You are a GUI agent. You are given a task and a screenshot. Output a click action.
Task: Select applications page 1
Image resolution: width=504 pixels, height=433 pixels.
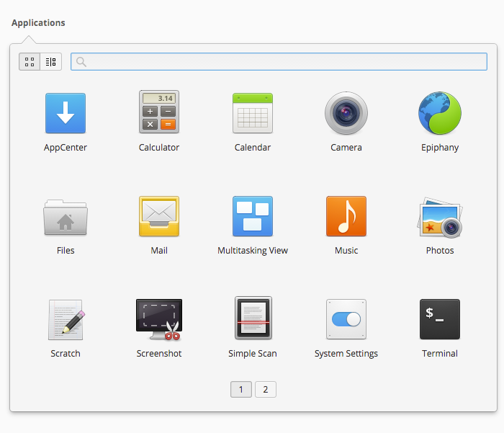(241, 390)
